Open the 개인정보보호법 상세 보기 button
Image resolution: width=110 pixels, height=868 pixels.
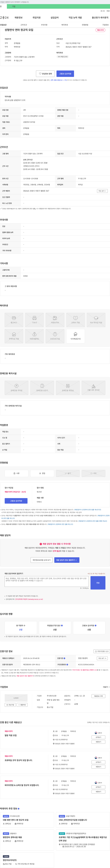point(41,560)
